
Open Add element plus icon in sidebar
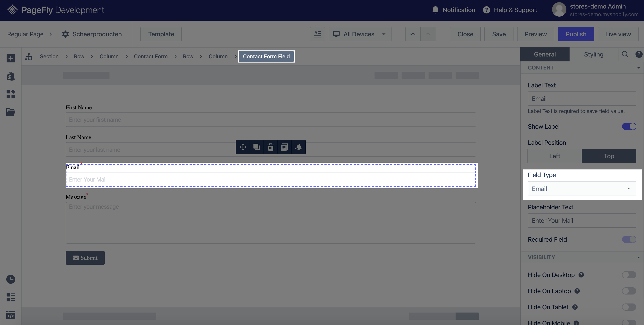click(11, 58)
